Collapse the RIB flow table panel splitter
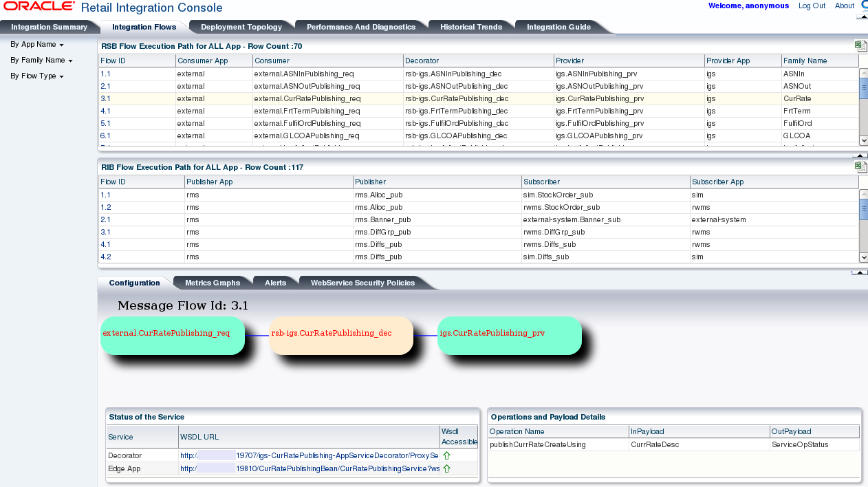This screenshot has width=868, height=487. [x=859, y=272]
